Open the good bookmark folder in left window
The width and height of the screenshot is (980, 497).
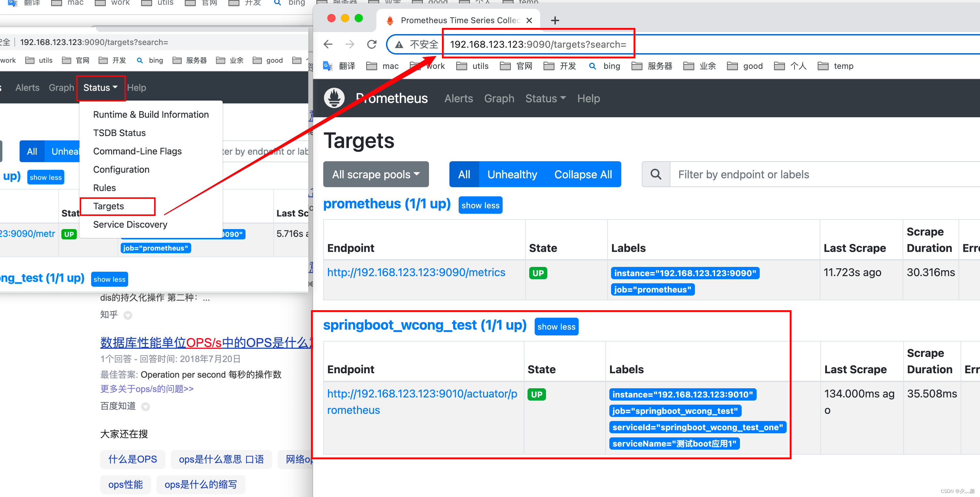(268, 60)
